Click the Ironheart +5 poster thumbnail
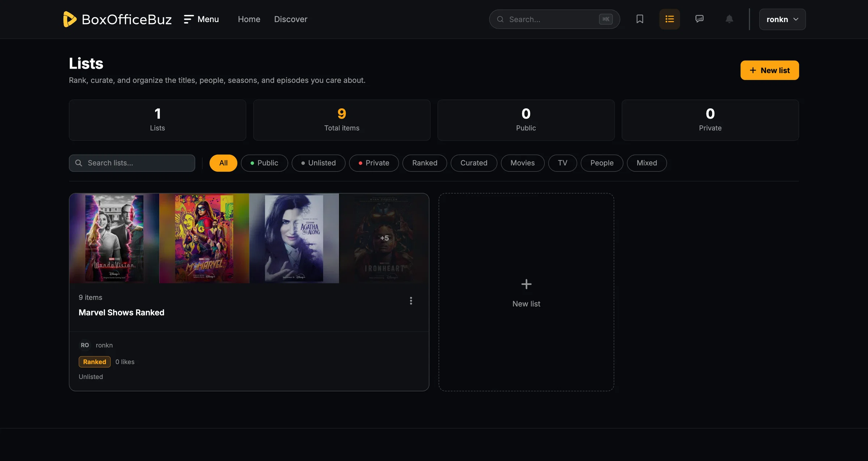This screenshot has width=868, height=461. click(x=384, y=238)
